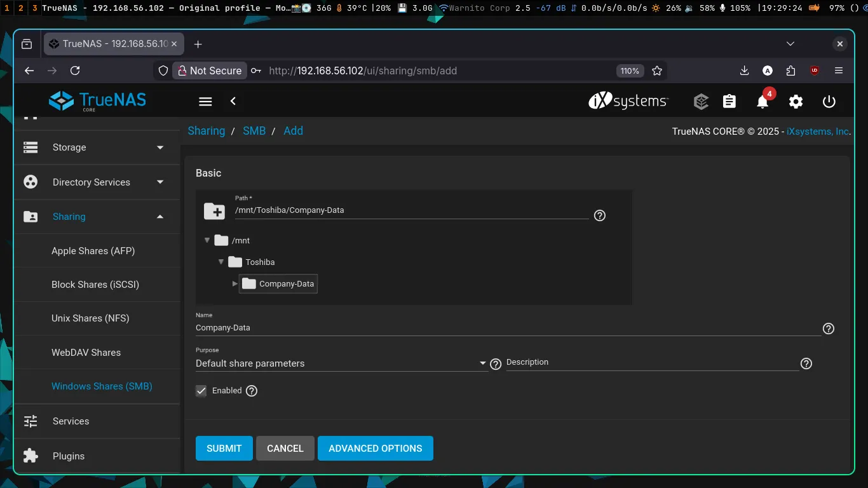
Task: Show help for the Name field
Action: pyautogui.click(x=828, y=329)
